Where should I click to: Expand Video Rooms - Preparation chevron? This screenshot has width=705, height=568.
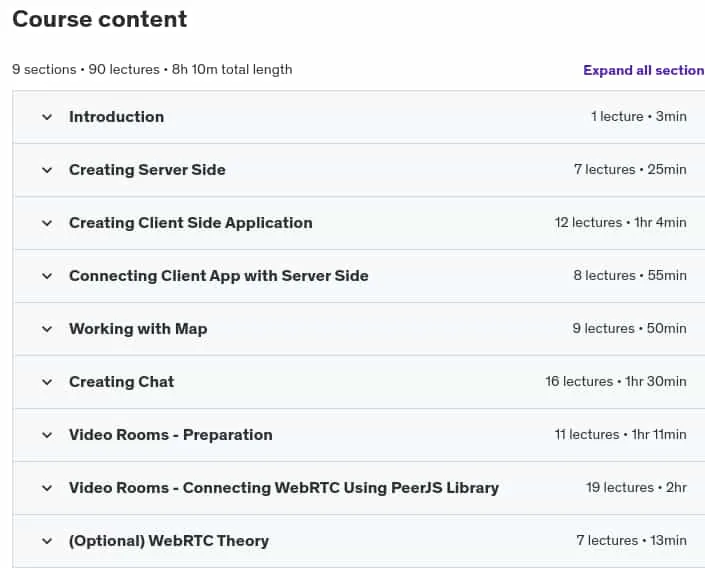(47, 435)
